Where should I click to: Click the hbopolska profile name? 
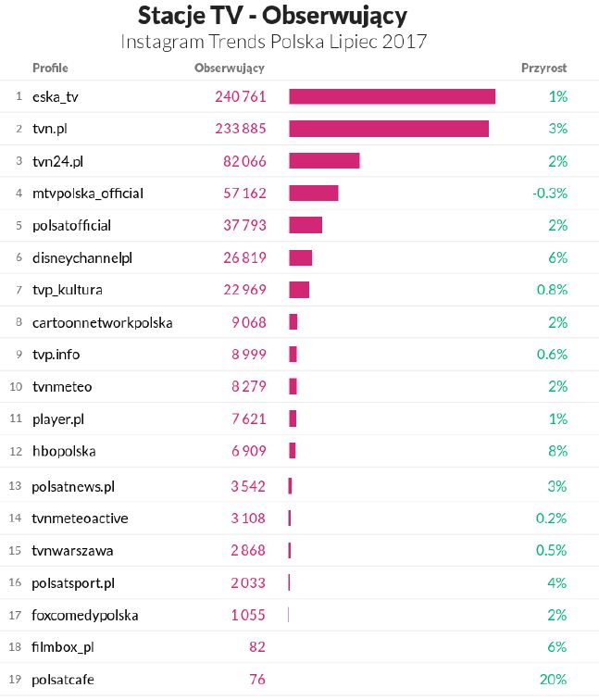tap(64, 451)
